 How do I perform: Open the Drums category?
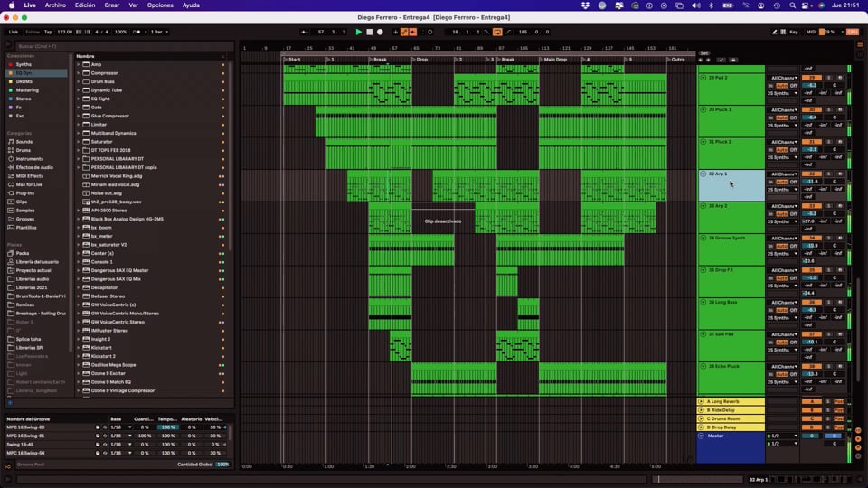coord(24,151)
